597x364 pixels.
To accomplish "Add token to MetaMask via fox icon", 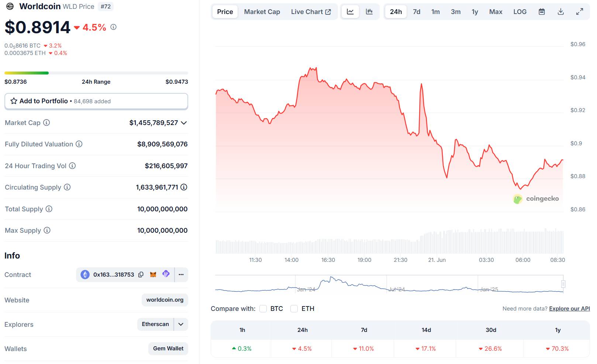I will [153, 274].
